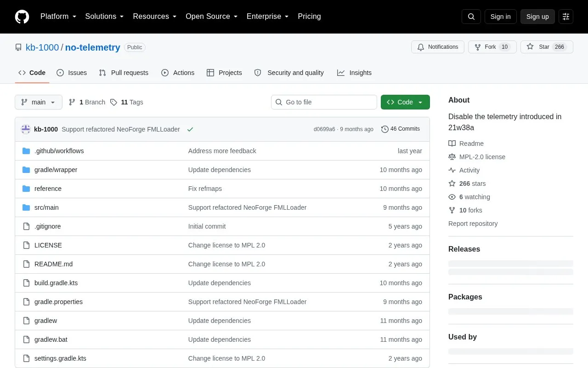Click the bell Notifications button
This screenshot has height=368, width=588.
pyautogui.click(x=438, y=47)
